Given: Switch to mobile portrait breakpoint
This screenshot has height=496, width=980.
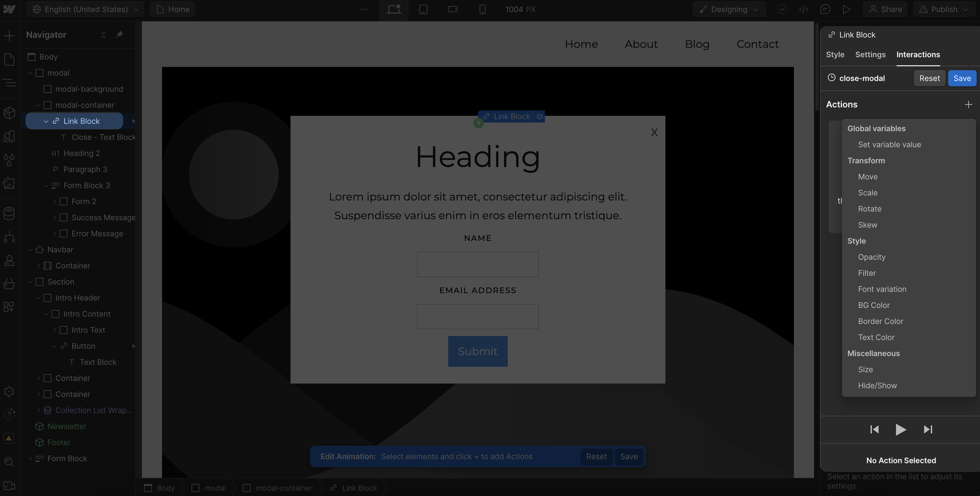Looking at the screenshot, I should [483, 10].
